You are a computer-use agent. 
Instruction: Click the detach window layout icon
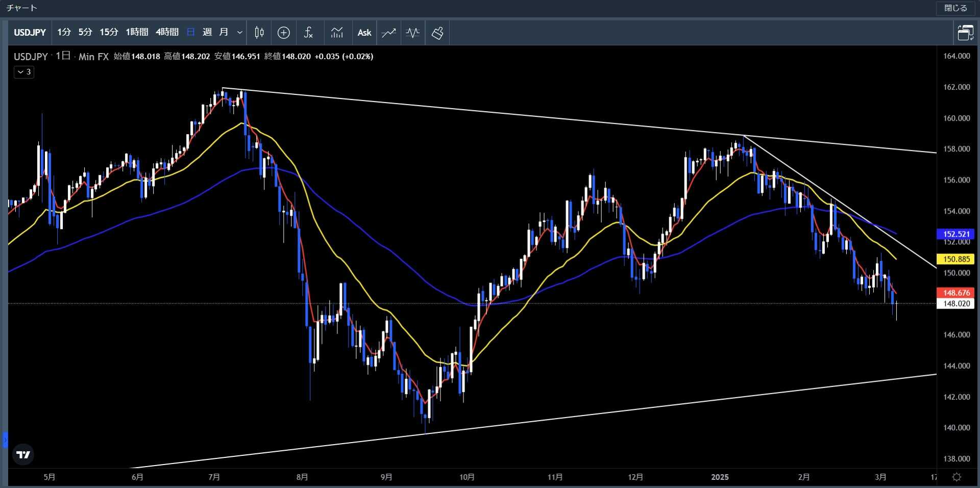[965, 33]
